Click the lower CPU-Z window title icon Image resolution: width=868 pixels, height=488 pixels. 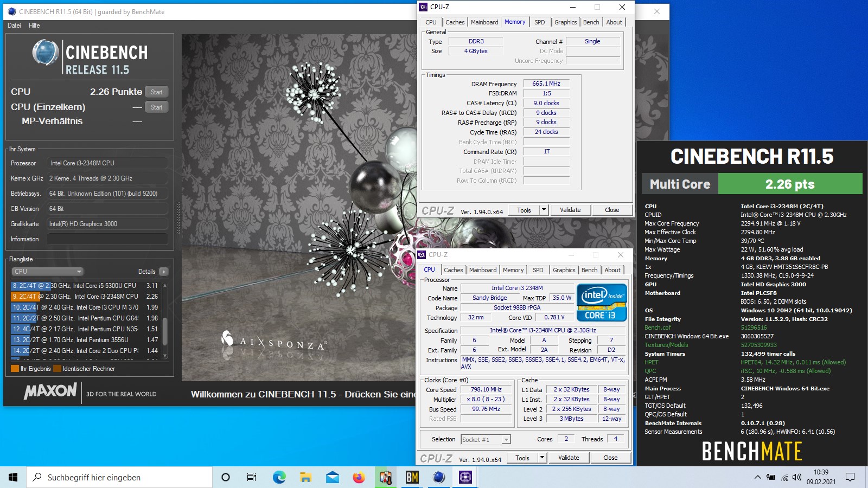tap(422, 254)
